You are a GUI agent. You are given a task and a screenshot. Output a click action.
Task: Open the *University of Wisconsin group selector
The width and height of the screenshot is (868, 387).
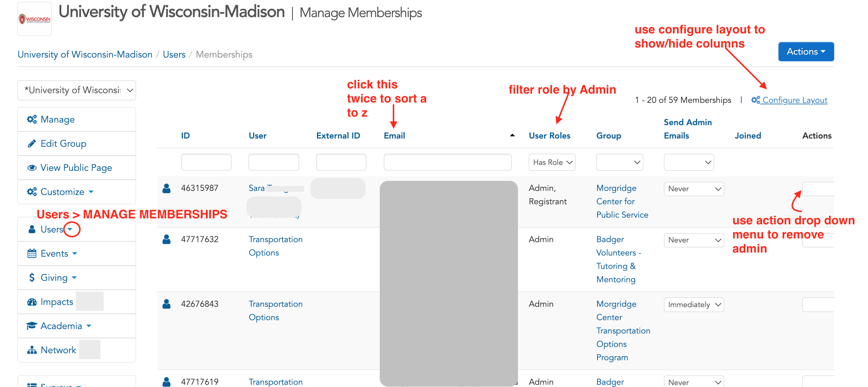pos(77,90)
